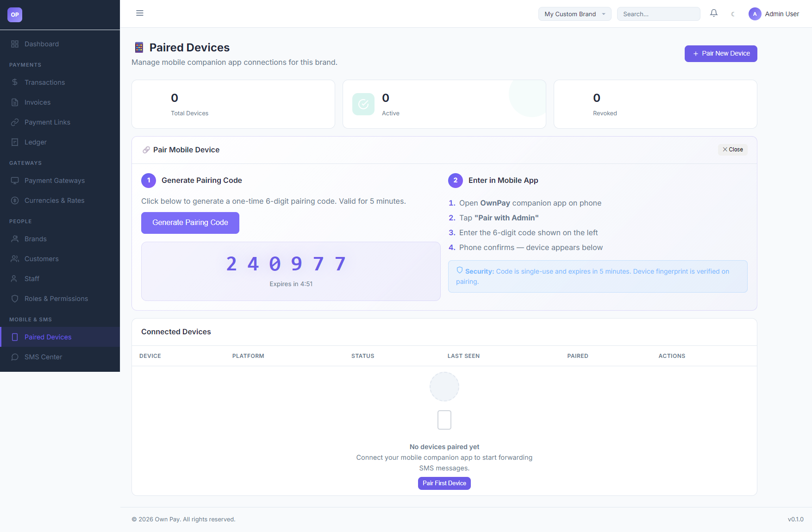Screen dimensions: 812x532
Task: Click Pair New Device button
Action: coord(721,54)
